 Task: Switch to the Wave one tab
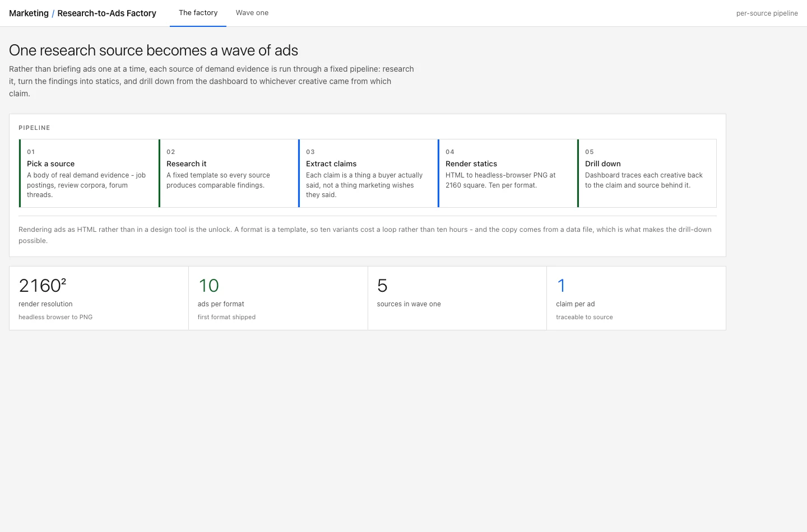coord(252,13)
